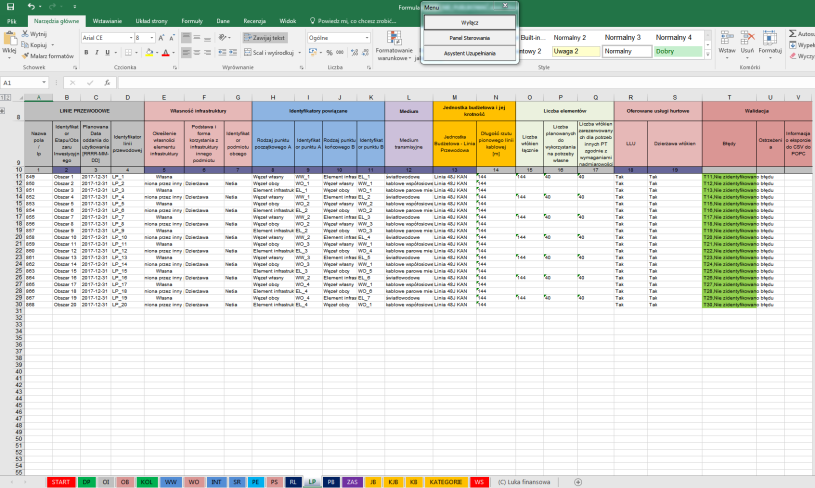Click the formula bar input field

pyautogui.click(x=466, y=83)
